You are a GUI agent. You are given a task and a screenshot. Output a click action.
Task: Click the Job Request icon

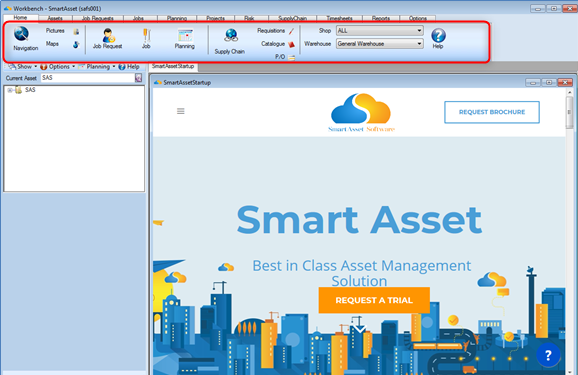click(x=108, y=35)
